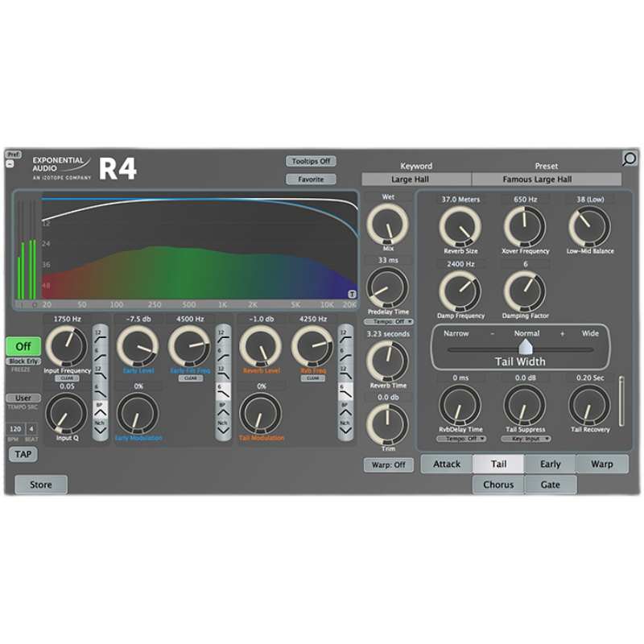Click the Pref button
This screenshot has height=644, width=644.
coord(14,155)
